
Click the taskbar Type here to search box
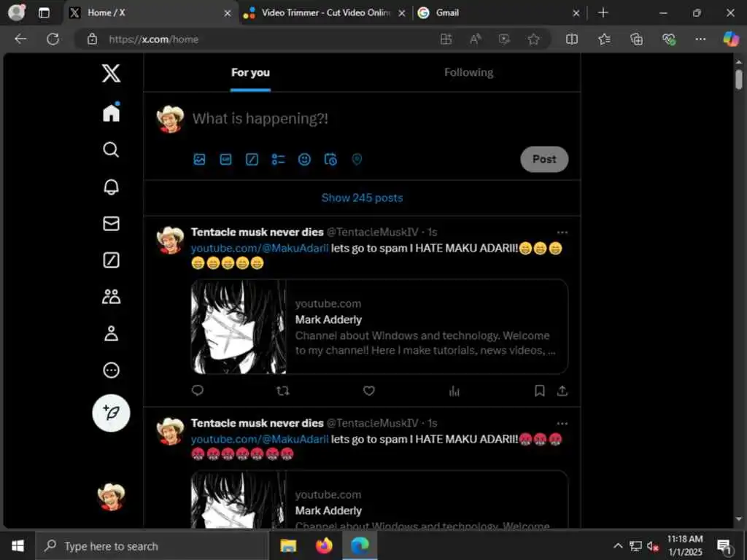152,546
